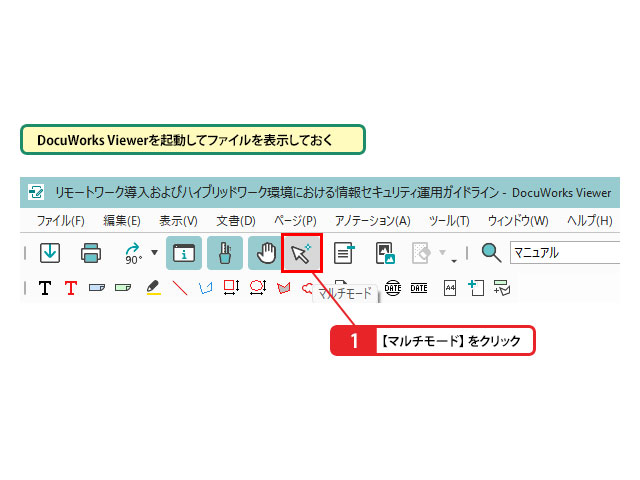Select the red ellipse annotation tool
Viewport: 640px width, 480px height.
258,287
